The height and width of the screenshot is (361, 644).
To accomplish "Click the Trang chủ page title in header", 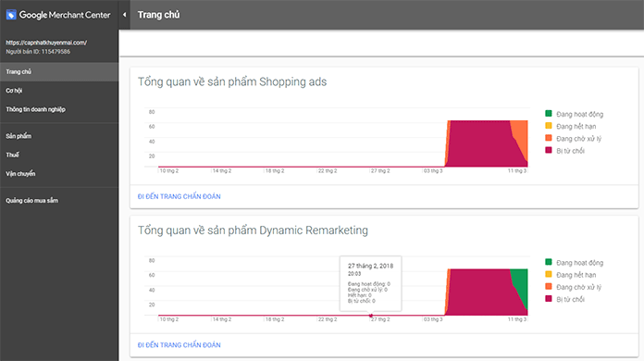I will click(158, 15).
